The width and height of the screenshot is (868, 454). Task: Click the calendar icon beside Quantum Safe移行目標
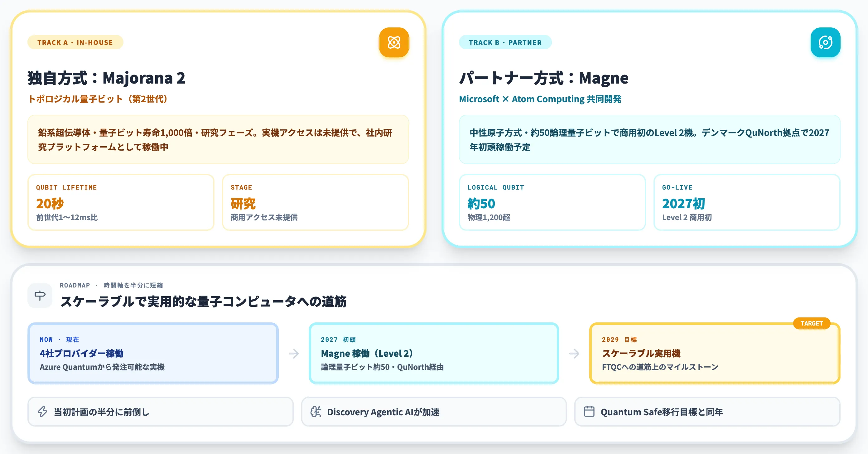point(589,412)
